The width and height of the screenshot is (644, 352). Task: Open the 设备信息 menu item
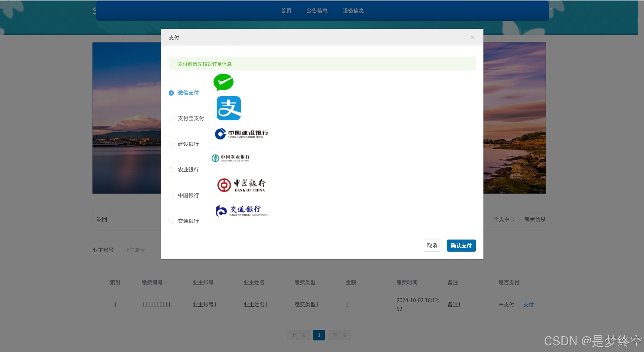click(x=353, y=11)
